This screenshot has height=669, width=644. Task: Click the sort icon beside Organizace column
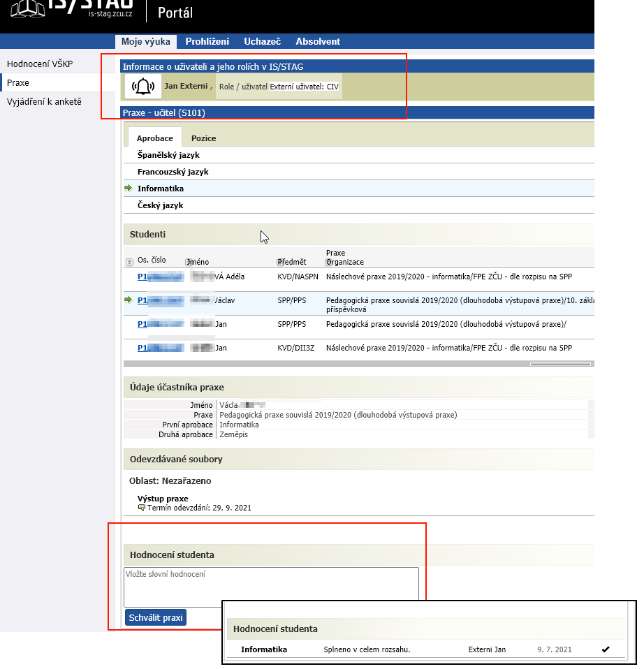click(x=328, y=262)
